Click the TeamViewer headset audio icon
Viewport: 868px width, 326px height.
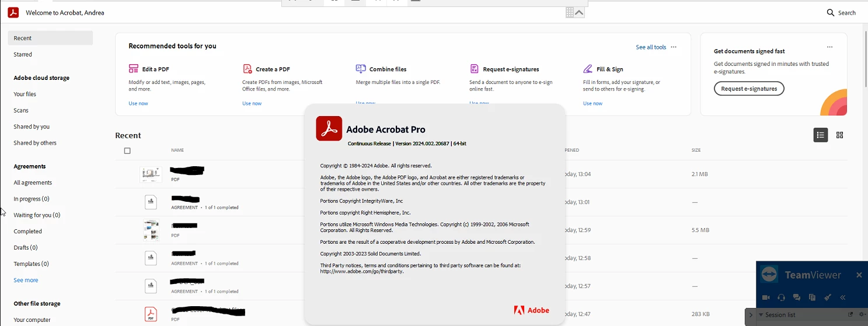(782, 297)
